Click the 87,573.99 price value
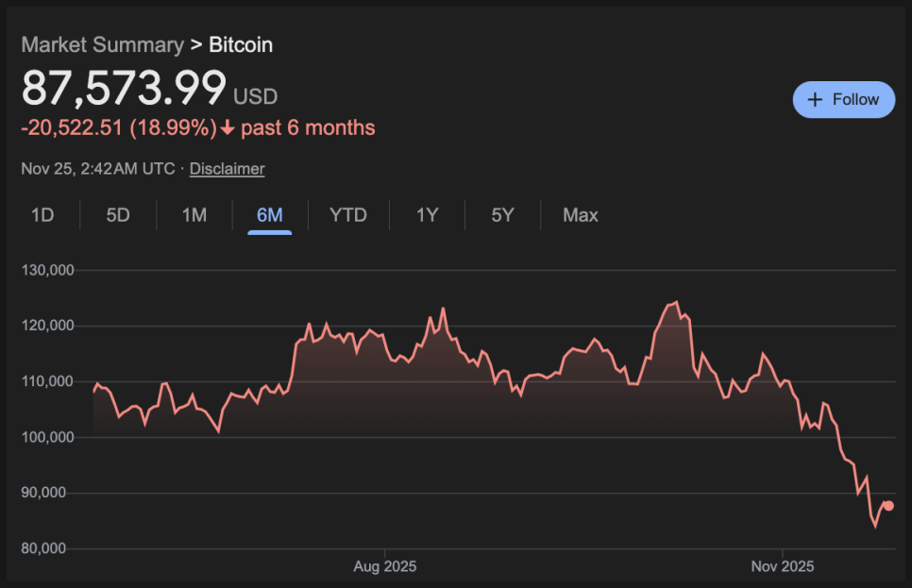Viewport: 912px width, 588px height. click(124, 89)
